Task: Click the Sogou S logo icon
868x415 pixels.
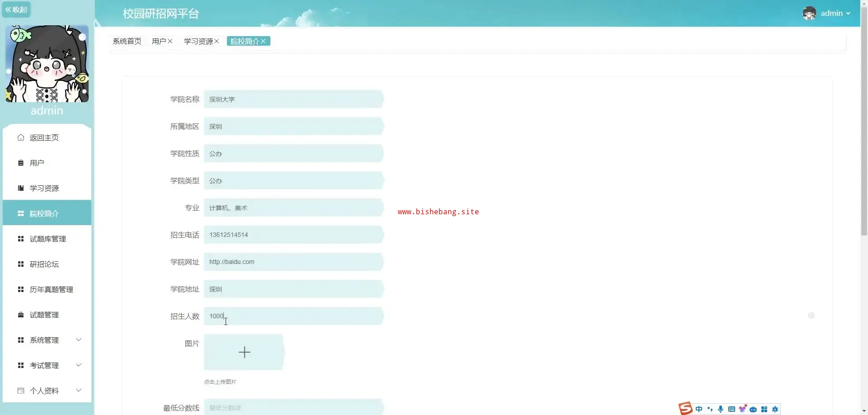Action: click(x=685, y=408)
